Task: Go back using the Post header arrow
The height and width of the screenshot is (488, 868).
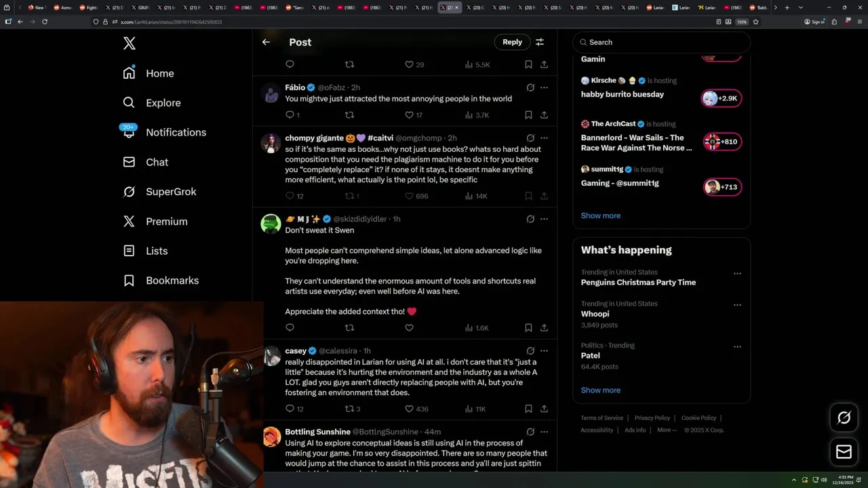Action: 266,42
